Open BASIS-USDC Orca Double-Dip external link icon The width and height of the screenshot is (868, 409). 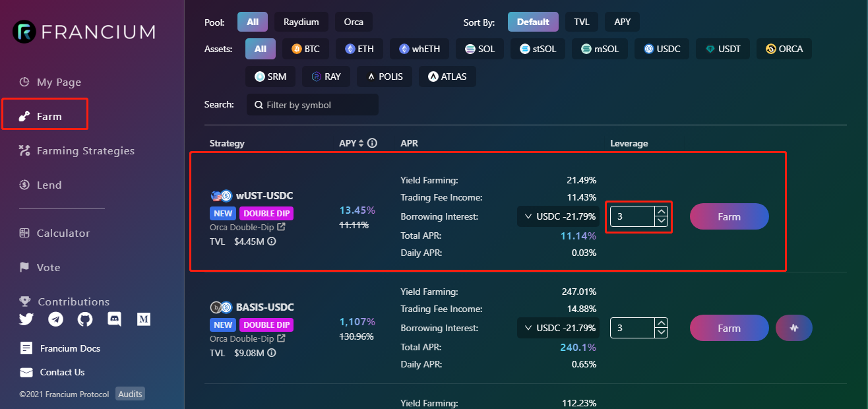[281, 338]
